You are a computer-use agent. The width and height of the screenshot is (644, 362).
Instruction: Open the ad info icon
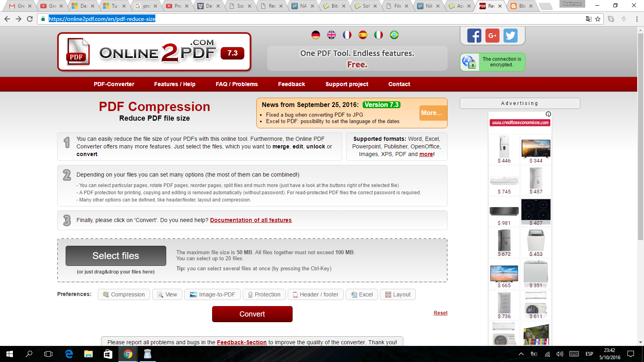pyautogui.click(x=548, y=114)
